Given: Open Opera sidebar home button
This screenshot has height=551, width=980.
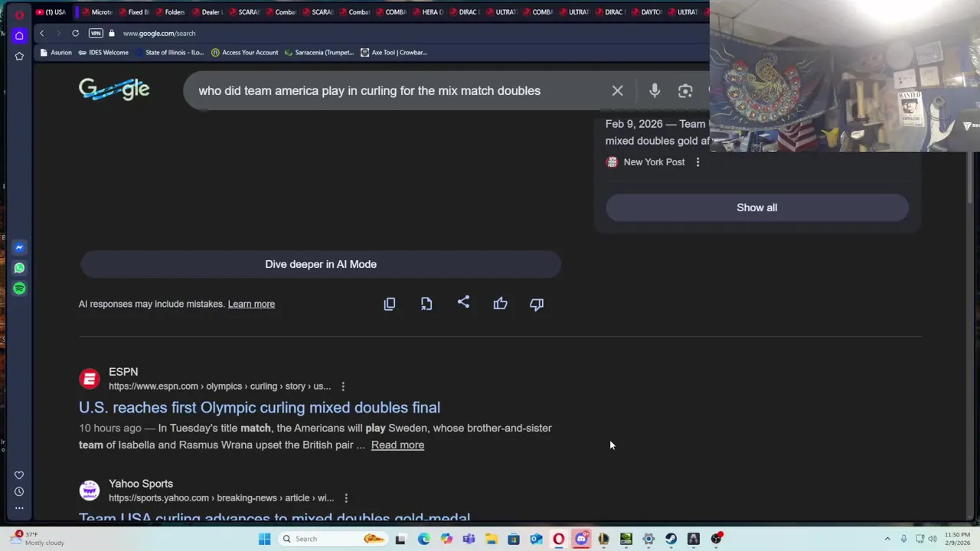Looking at the screenshot, I should pos(19,35).
